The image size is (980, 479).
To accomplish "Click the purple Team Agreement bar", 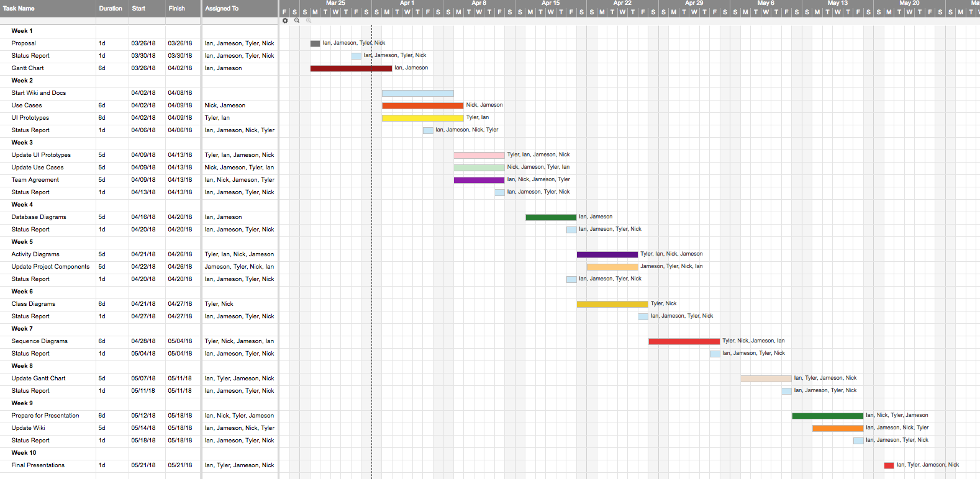I will [479, 180].
